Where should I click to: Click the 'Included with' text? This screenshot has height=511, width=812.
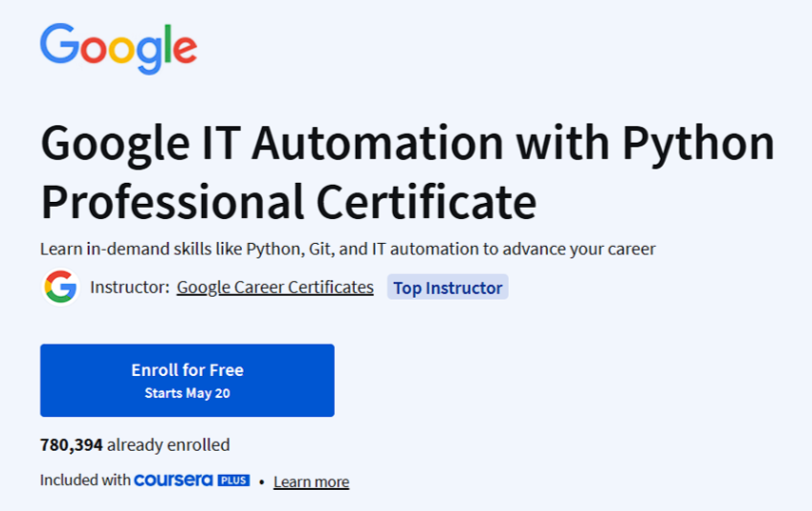85,480
